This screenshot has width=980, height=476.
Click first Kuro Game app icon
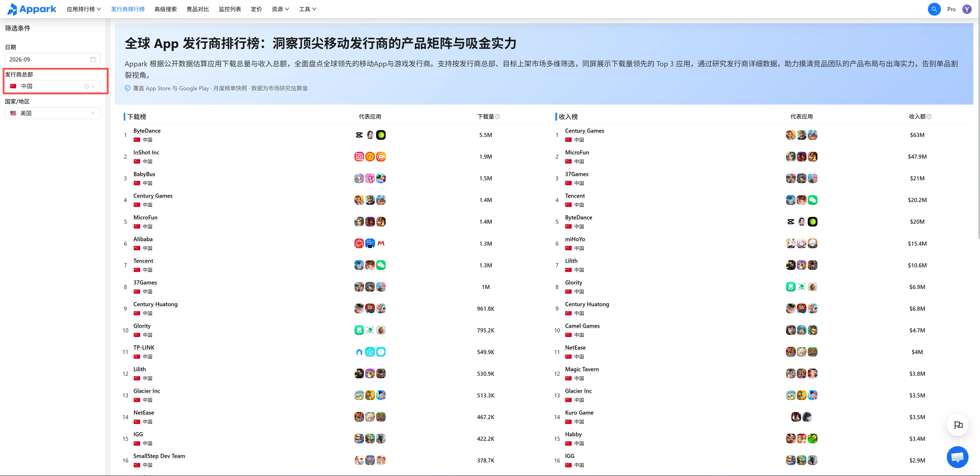796,417
